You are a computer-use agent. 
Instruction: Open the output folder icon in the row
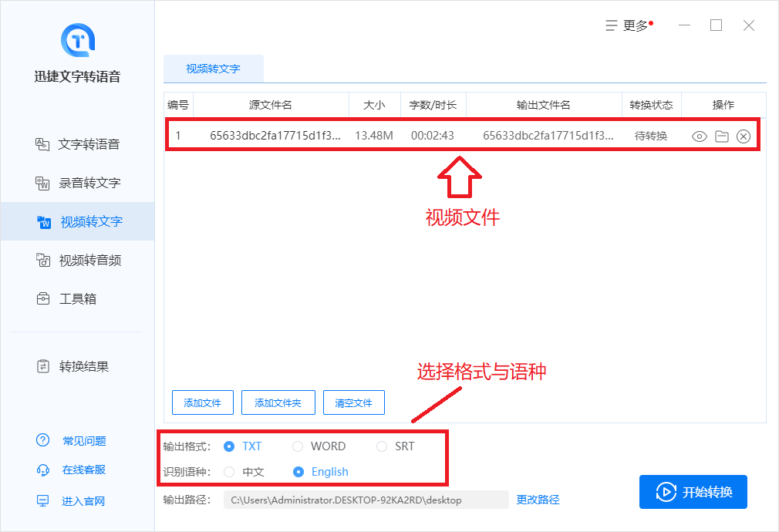tap(722, 136)
